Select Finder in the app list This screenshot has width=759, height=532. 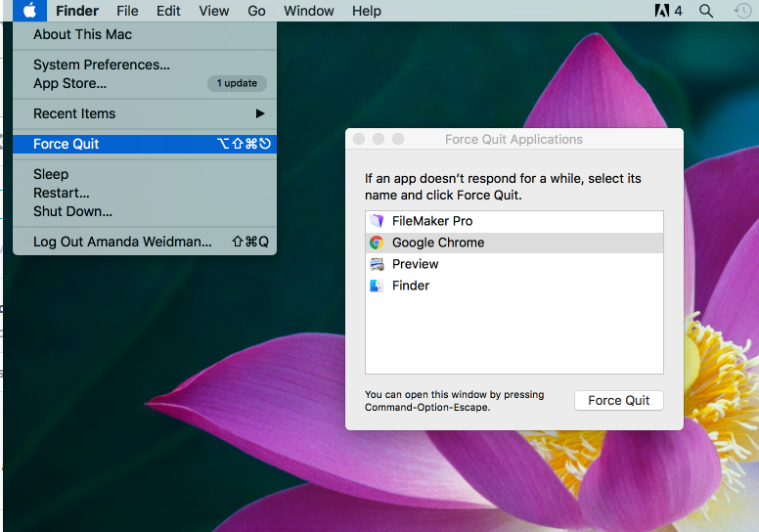coord(514,286)
